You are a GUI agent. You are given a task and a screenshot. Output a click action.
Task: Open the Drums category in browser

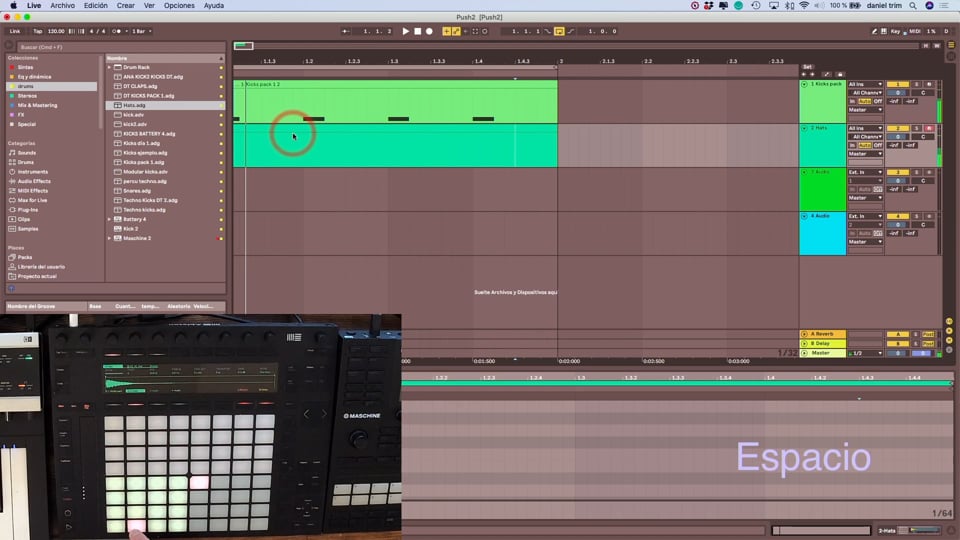[x=26, y=162]
